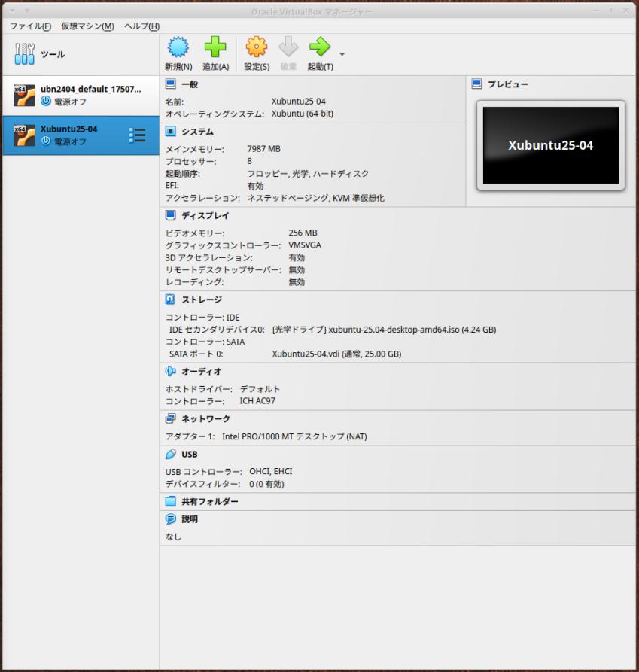Click the Xubuntu25-04 preview thumbnail
This screenshot has width=639, height=672.
pyautogui.click(x=551, y=145)
